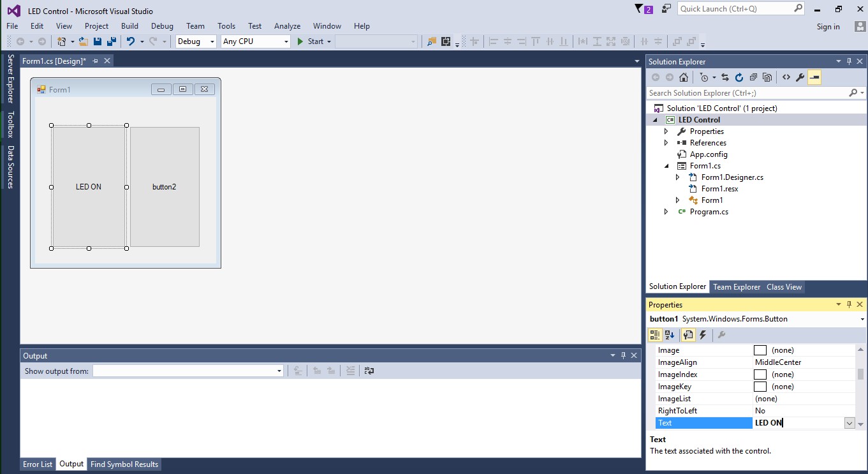Select App.config in Solution Explorer
The width and height of the screenshot is (868, 474).
[x=709, y=154]
